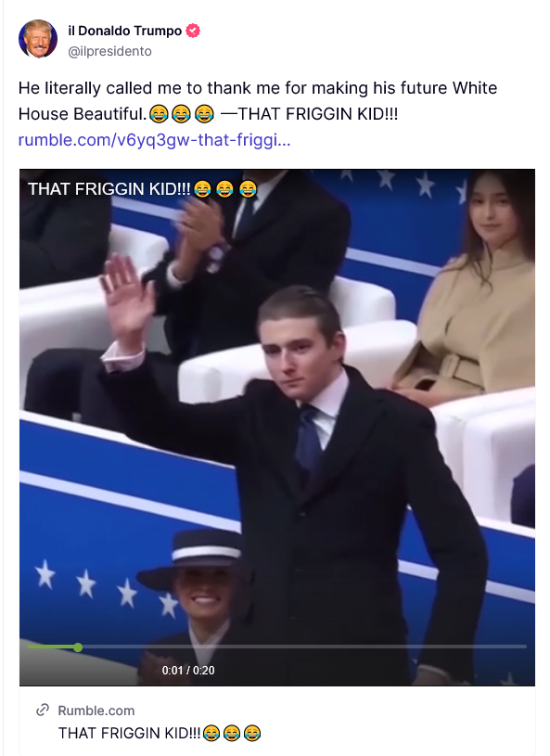Click the chain link icon beside Rumble.com

(x=43, y=710)
